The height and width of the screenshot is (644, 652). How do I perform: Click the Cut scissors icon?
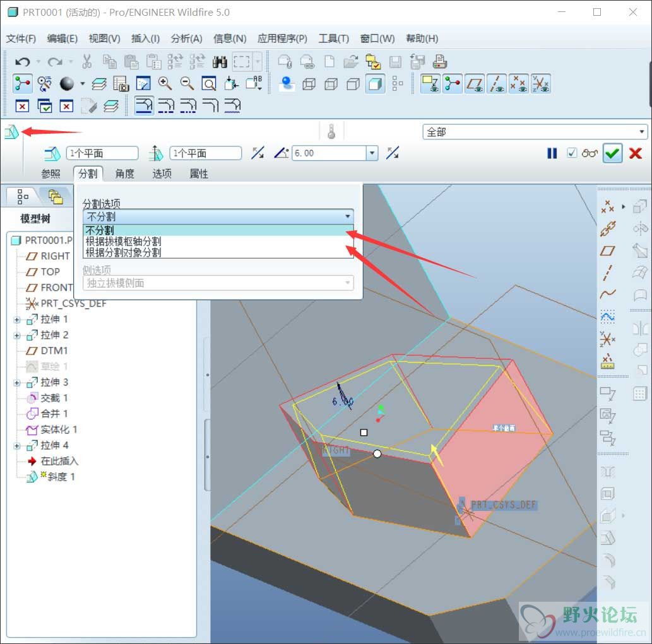[x=87, y=62]
